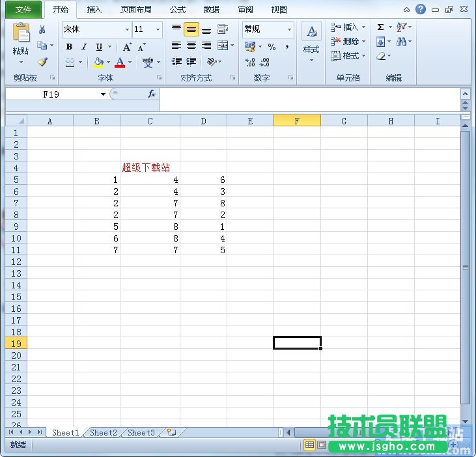Expand the font size 11 dropdown
Viewport: 476px width, 457px height.
point(158,30)
